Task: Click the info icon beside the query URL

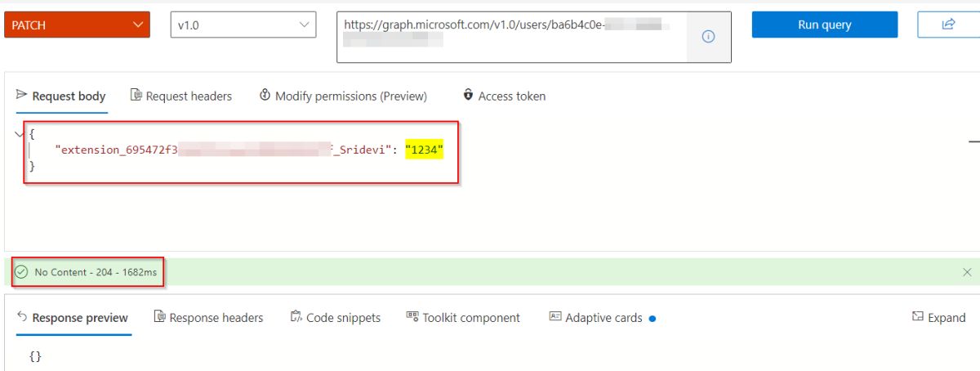Action: pos(708,37)
